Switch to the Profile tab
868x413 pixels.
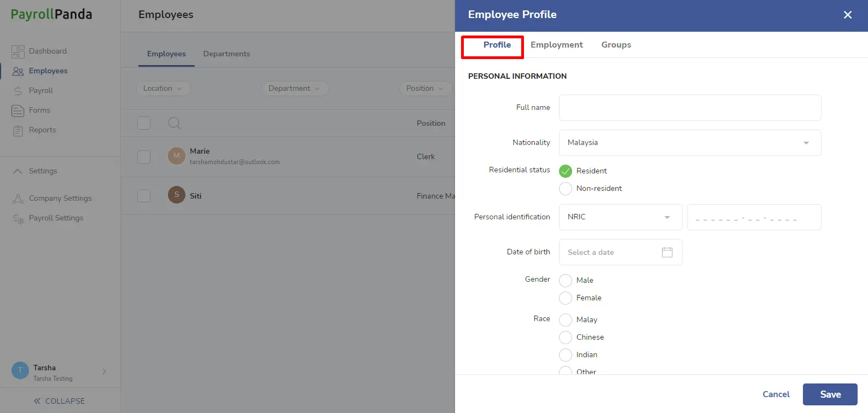pos(497,45)
